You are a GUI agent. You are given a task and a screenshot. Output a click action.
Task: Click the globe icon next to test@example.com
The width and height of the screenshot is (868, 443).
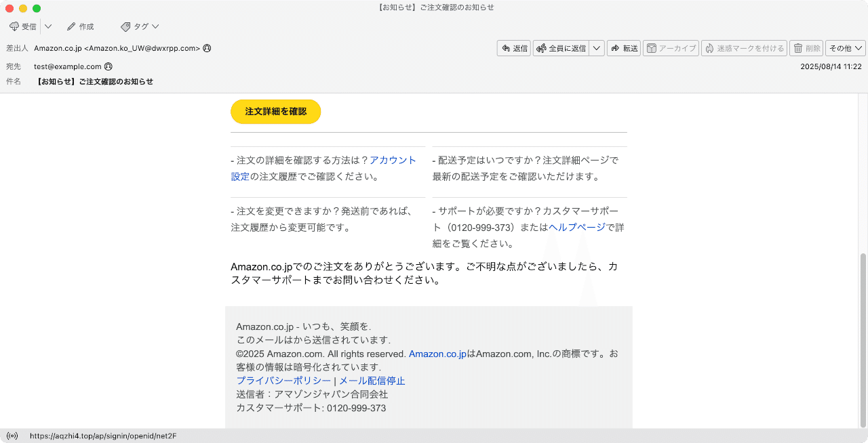point(108,66)
